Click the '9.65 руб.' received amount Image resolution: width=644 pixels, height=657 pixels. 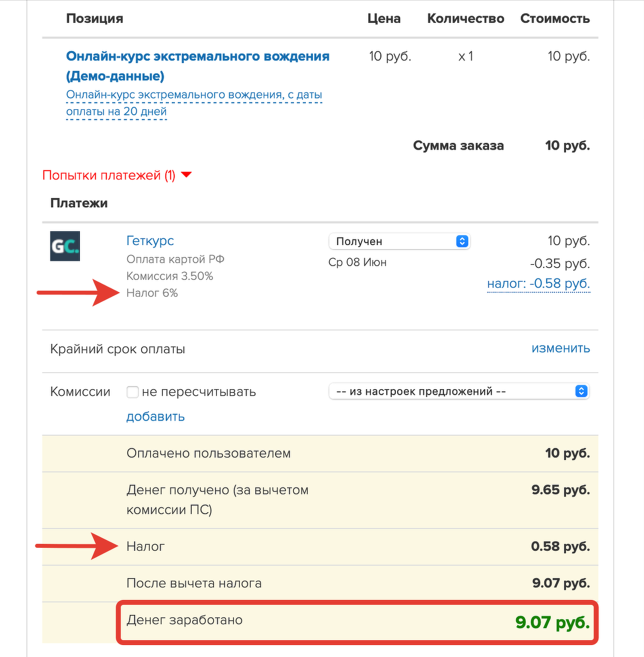[560, 490]
